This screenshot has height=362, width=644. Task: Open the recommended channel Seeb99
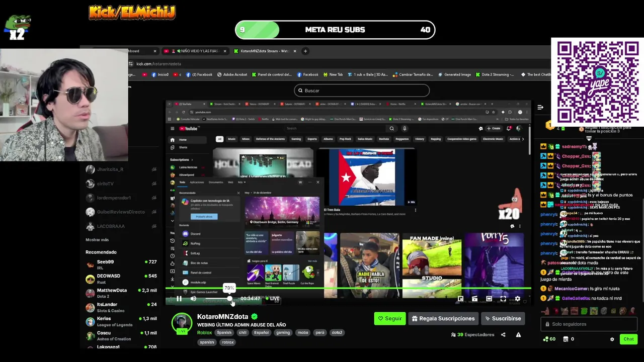121,264
